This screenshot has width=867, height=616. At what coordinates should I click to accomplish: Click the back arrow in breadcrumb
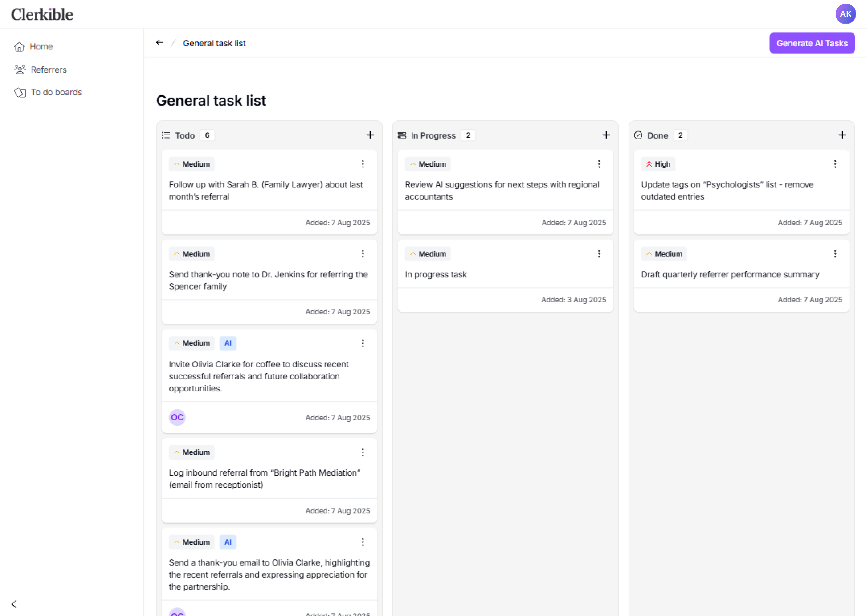[159, 43]
